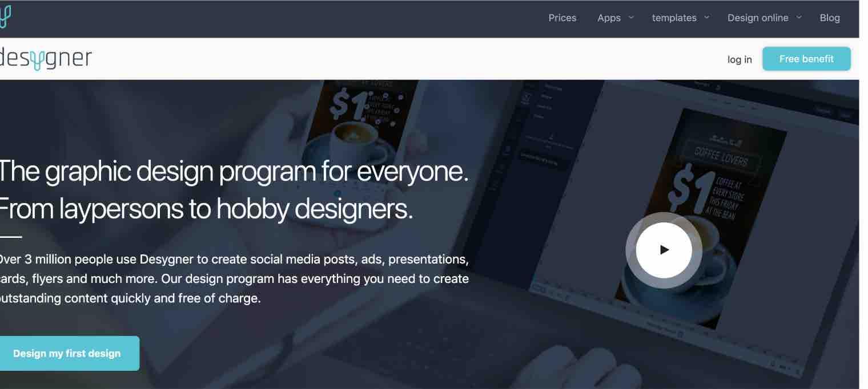Open the templates menu
The height and width of the screenshot is (389, 868).
click(x=674, y=18)
